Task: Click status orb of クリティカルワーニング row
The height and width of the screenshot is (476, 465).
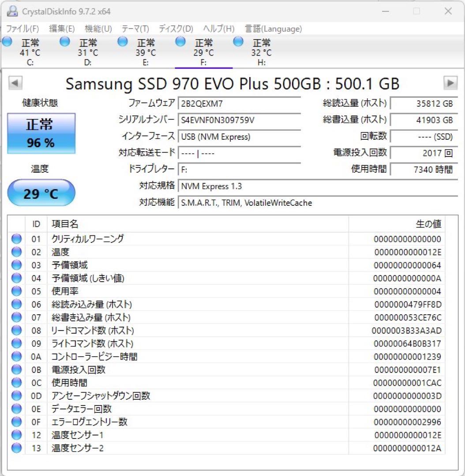Action: 16,238
